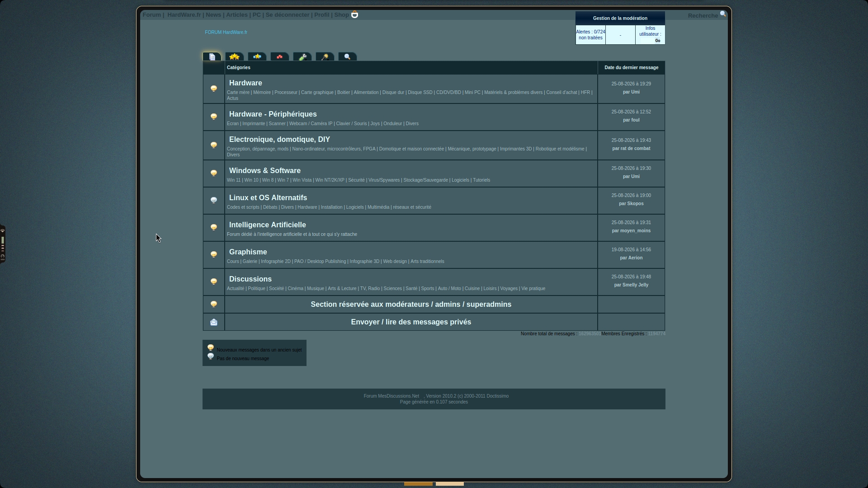Open the Virus/Spywares subcategory
This screenshot has width=868, height=488.
click(x=384, y=180)
